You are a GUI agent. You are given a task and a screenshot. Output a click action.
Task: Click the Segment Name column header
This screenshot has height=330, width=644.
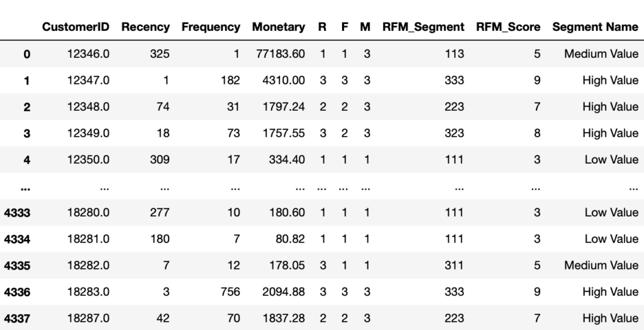(595, 27)
